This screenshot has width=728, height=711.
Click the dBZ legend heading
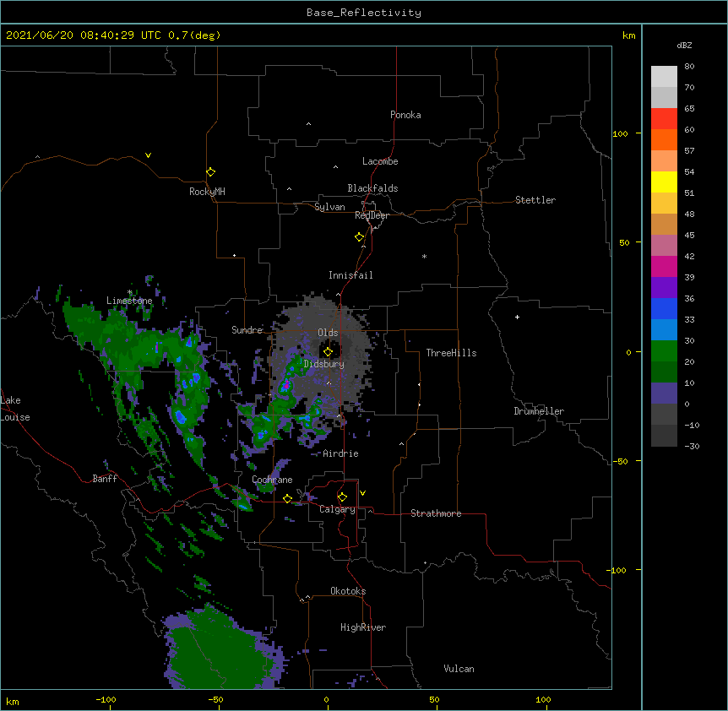(x=684, y=46)
